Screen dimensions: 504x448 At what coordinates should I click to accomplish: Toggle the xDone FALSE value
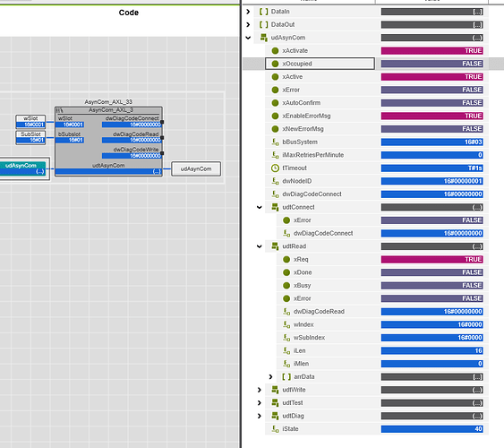click(x=432, y=272)
